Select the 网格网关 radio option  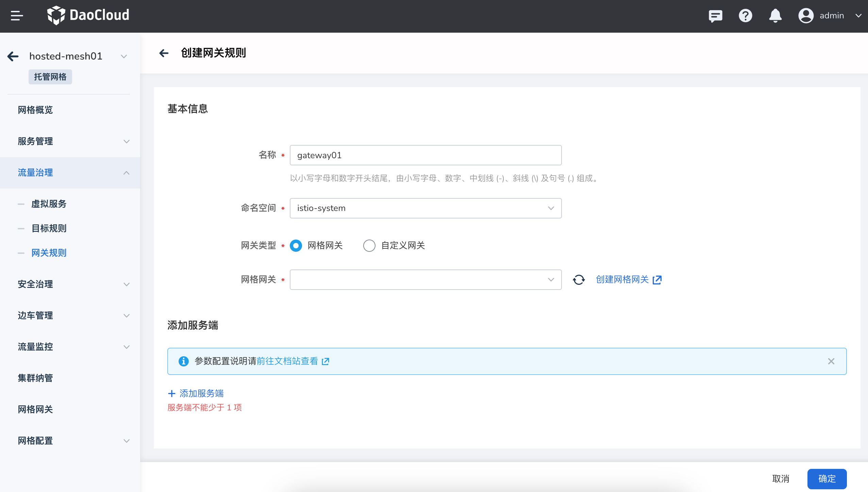(296, 245)
